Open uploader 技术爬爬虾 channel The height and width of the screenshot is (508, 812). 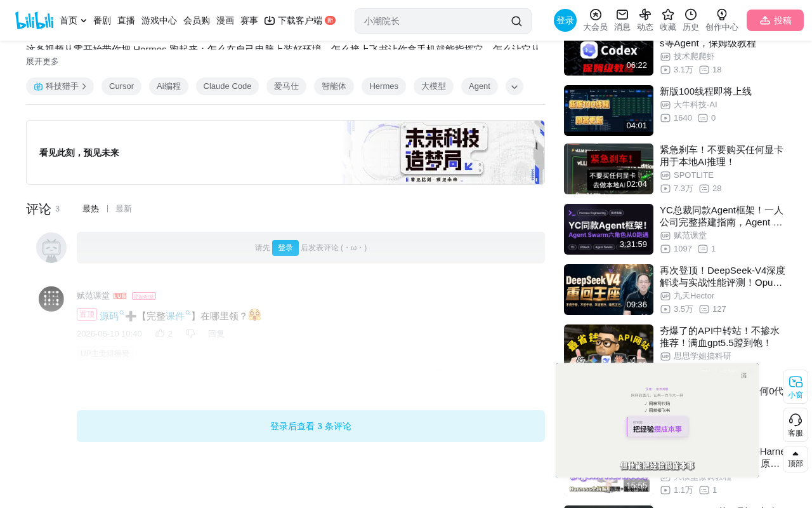694,57
